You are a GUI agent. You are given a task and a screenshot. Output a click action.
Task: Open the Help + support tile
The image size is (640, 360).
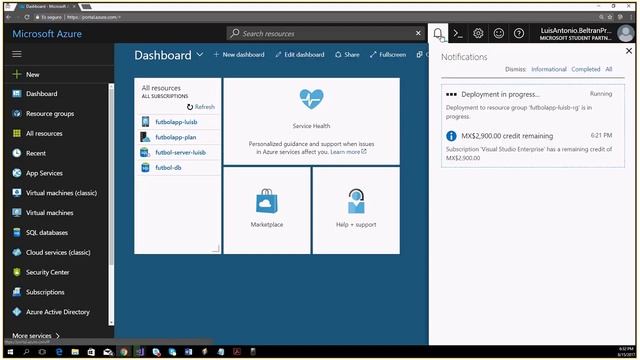point(356,211)
